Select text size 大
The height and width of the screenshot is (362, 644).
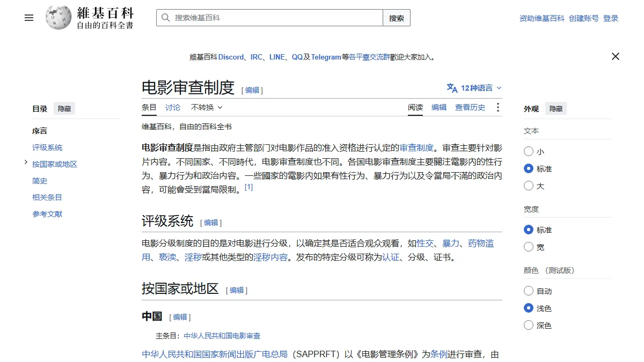529,186
